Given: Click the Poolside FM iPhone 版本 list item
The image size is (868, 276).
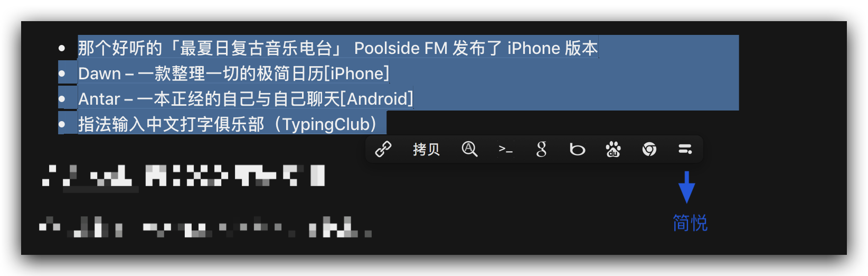Looking at the screenshot, I should coord(338,48).
